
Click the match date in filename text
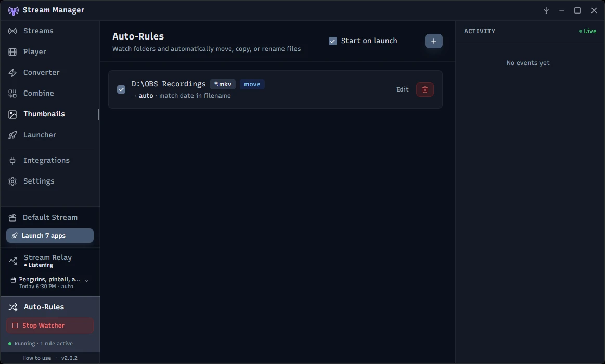pyautogui.click(x=195, y=96)
